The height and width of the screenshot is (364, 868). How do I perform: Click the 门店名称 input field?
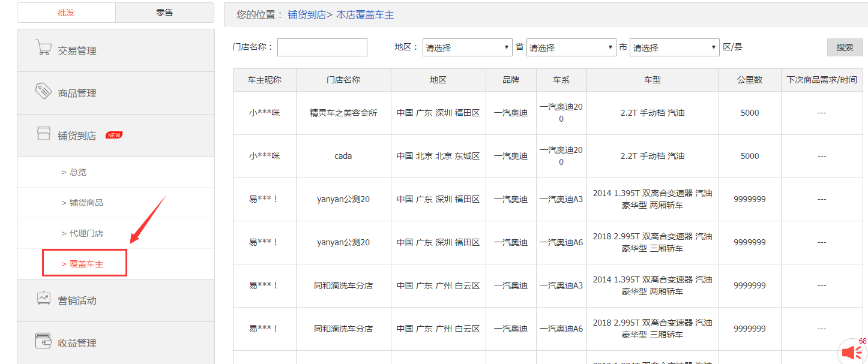pyautogui.click(x=322, y=47)
